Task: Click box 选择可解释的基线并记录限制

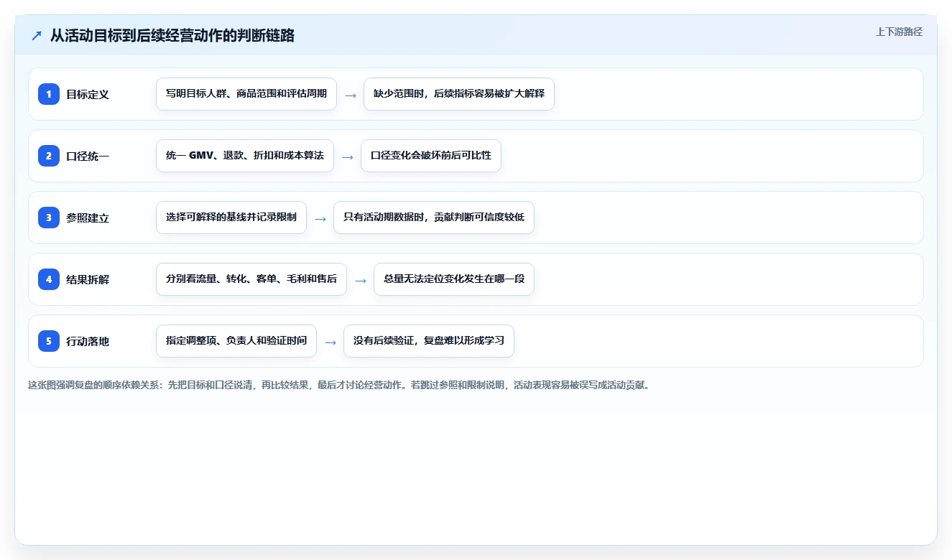Action: pos(231,218)
